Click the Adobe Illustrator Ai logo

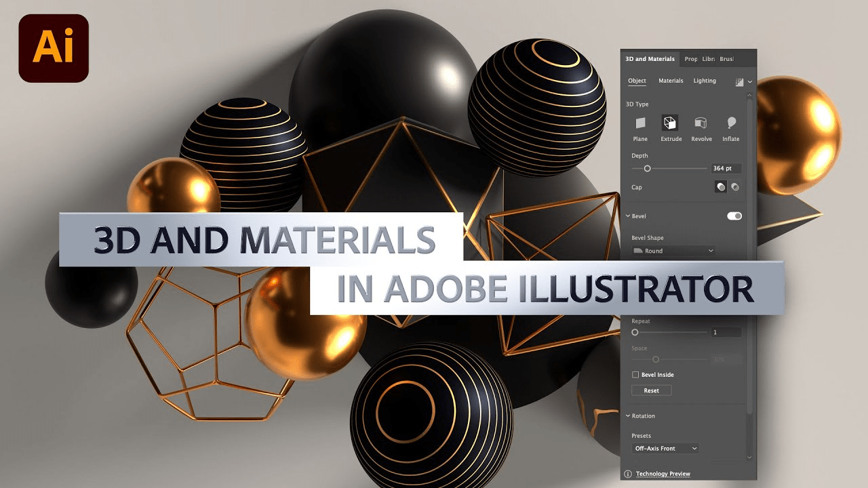(x=54, y=47)
